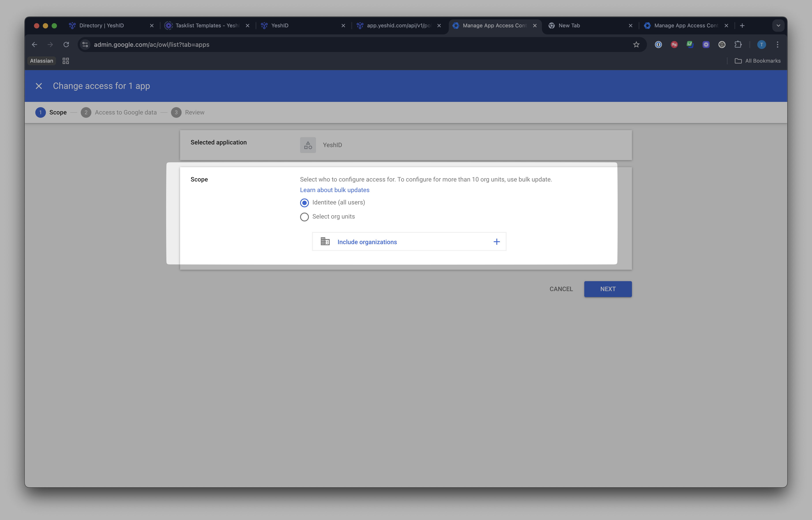Reload the page with the refresh icon
Image resolution: width=812 pixels, height=520 pixels.
pos(66,45)
